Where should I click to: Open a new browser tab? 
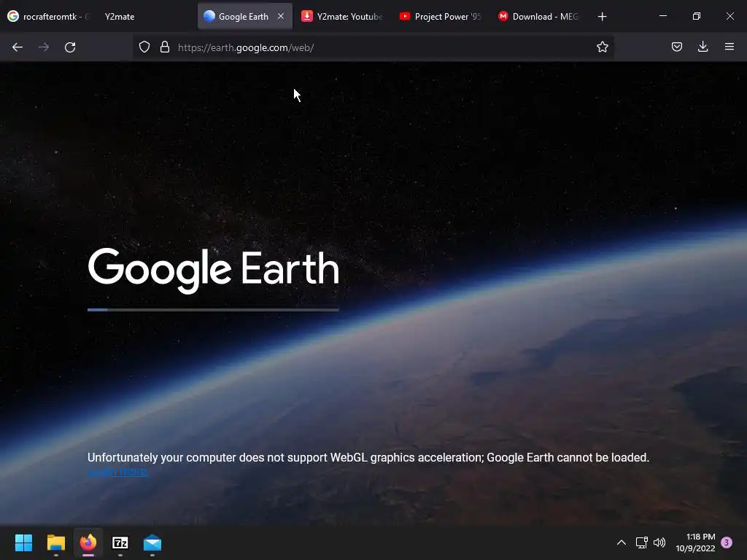602,17
